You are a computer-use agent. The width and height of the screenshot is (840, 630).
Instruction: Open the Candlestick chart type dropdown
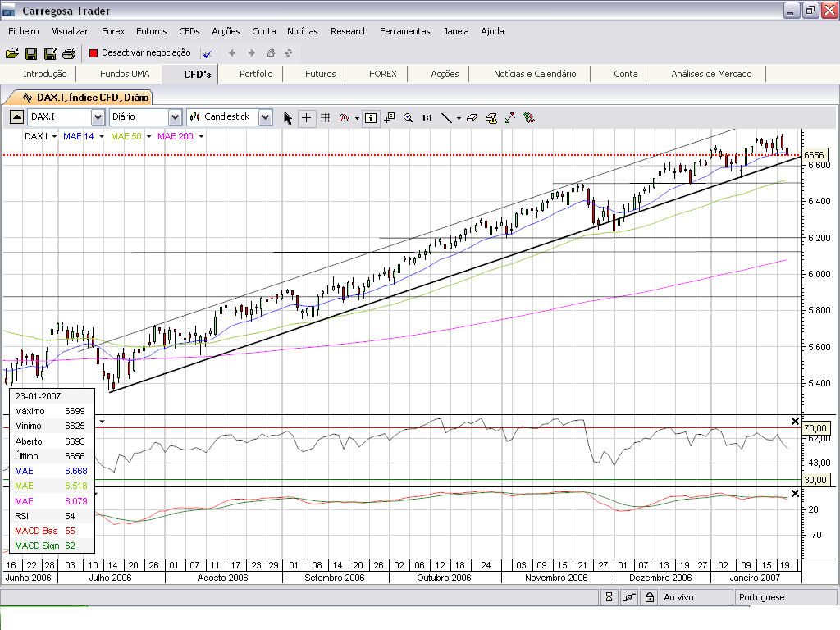[265, 117]
